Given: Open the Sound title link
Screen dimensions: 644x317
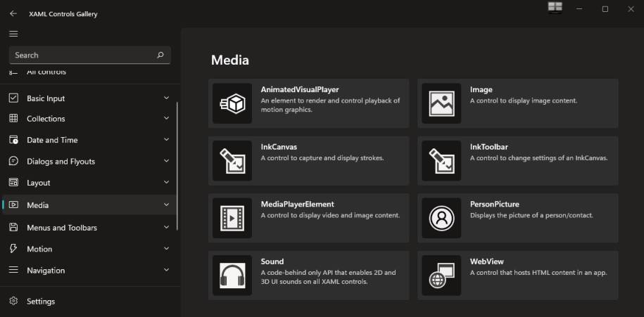Looking at the screenshot, I should [x=272, y=261].
